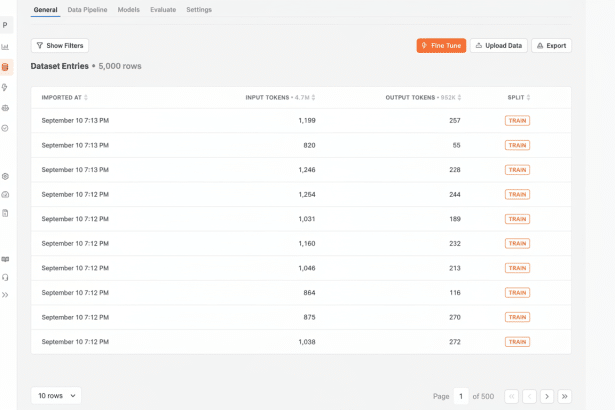Select the Datasets database icon in sidebar
This screenshot has width=615, height=410.
pos(5,67)
